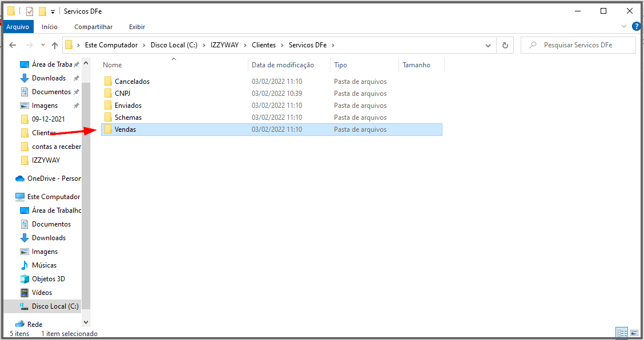This screenshot has height=340, width=644.
Task: Switch to large icons view in status bar
Action: (635, 333)
